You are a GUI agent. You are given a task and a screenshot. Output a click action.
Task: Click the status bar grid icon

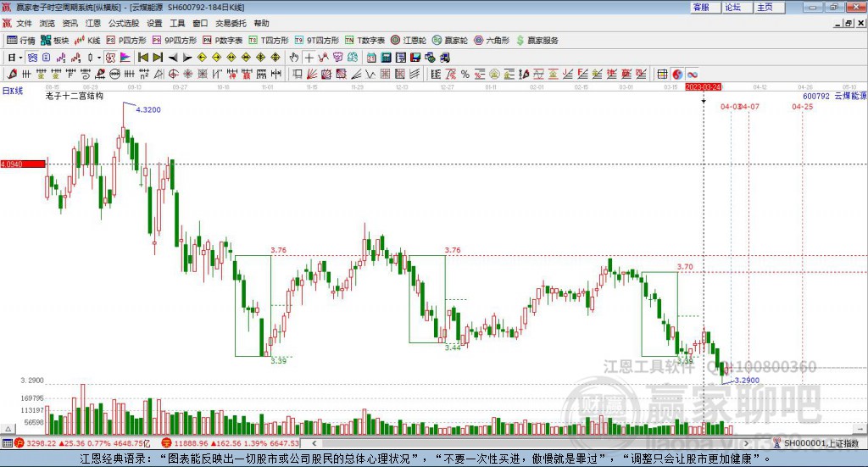7,443
